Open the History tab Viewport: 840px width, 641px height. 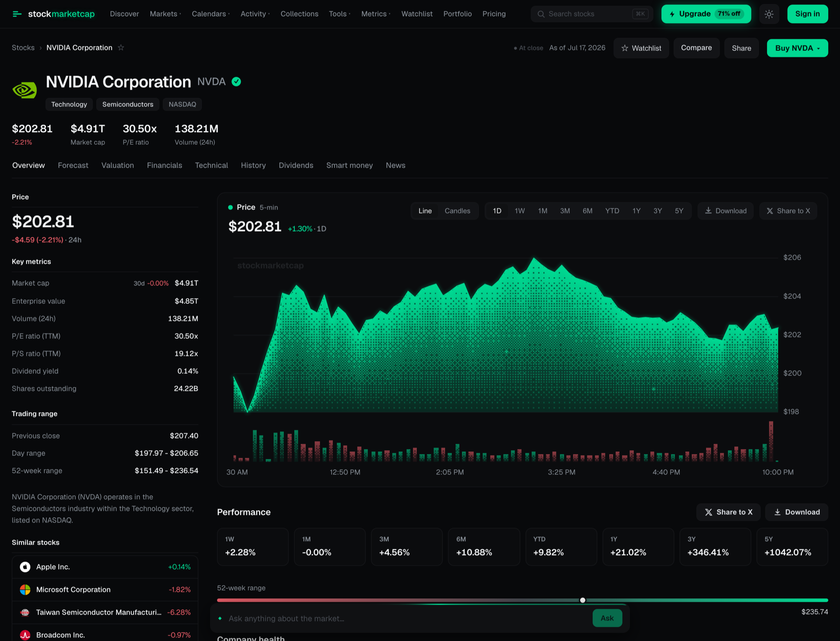[253, 165]
